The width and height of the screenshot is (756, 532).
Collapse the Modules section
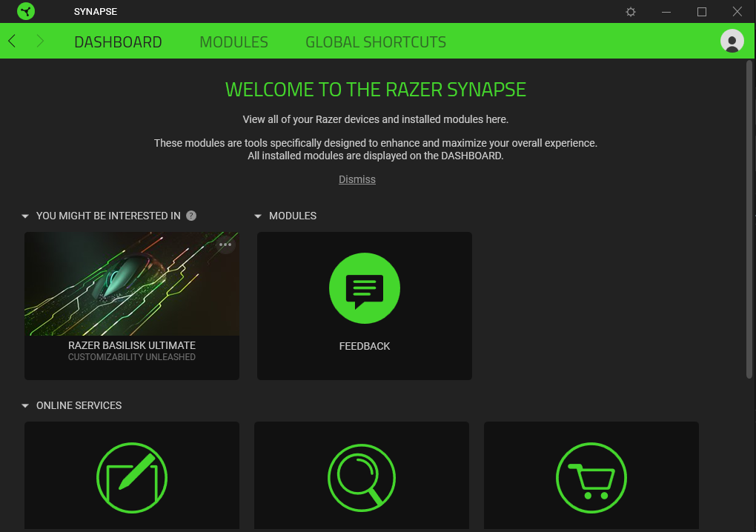click(258, 216)
